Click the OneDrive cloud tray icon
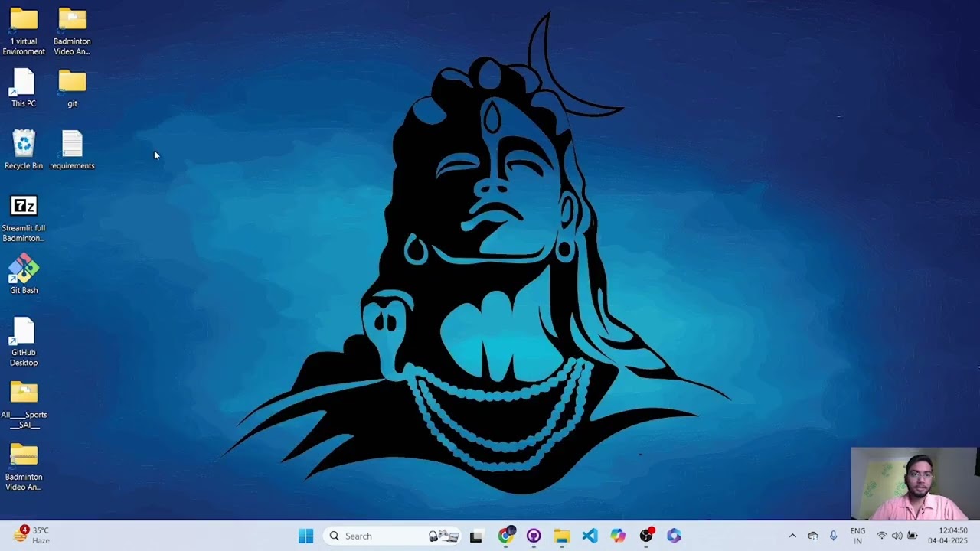Viewport: 980px width, 551px height. [813, 536]
